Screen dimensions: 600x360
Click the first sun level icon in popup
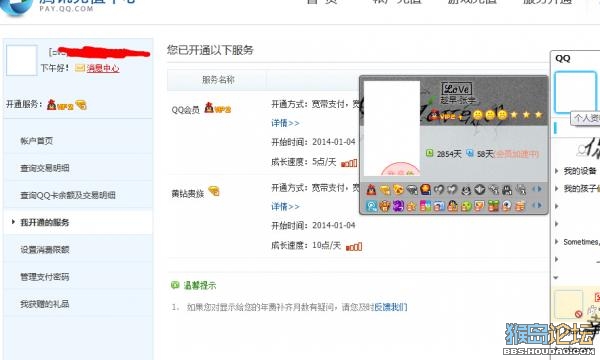[478, 115]
